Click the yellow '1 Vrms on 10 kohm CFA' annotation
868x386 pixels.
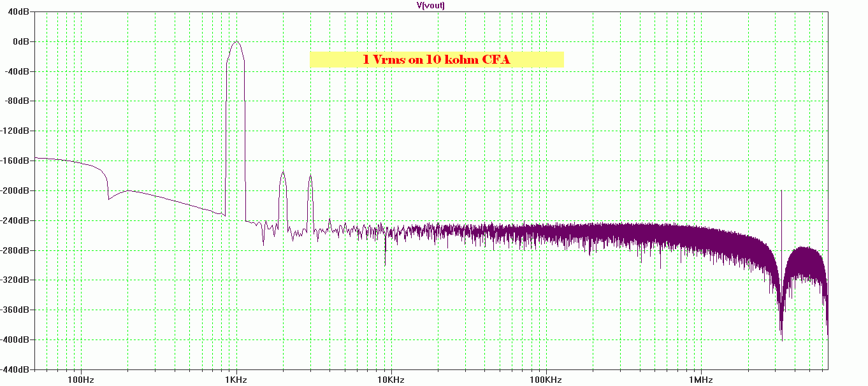(x=437, y=59)
